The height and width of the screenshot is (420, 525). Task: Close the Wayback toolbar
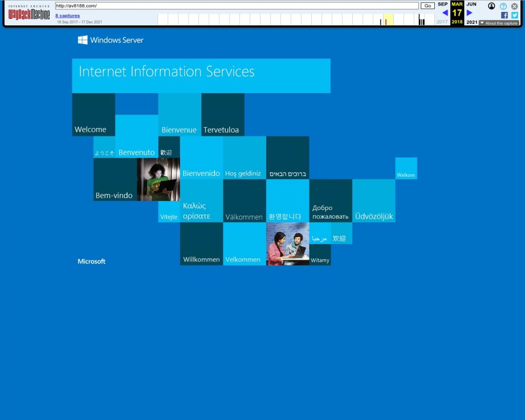click(x=514, y=6)
